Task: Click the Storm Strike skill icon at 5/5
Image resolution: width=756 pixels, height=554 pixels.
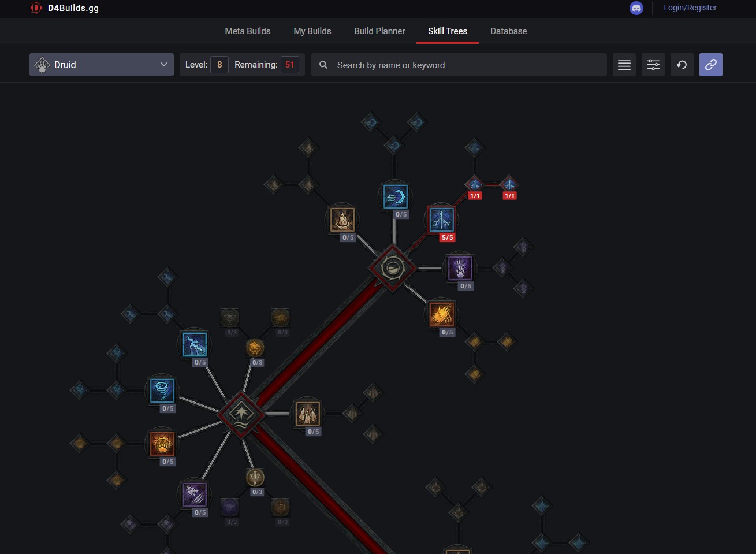Action: (442, 220)
